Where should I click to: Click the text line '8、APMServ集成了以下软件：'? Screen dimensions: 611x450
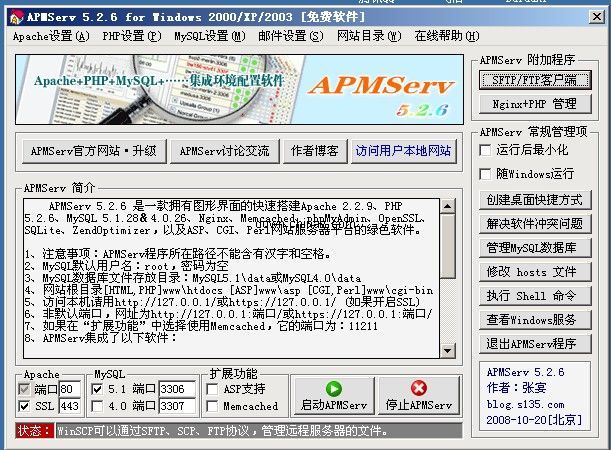[x=101, y=338]
